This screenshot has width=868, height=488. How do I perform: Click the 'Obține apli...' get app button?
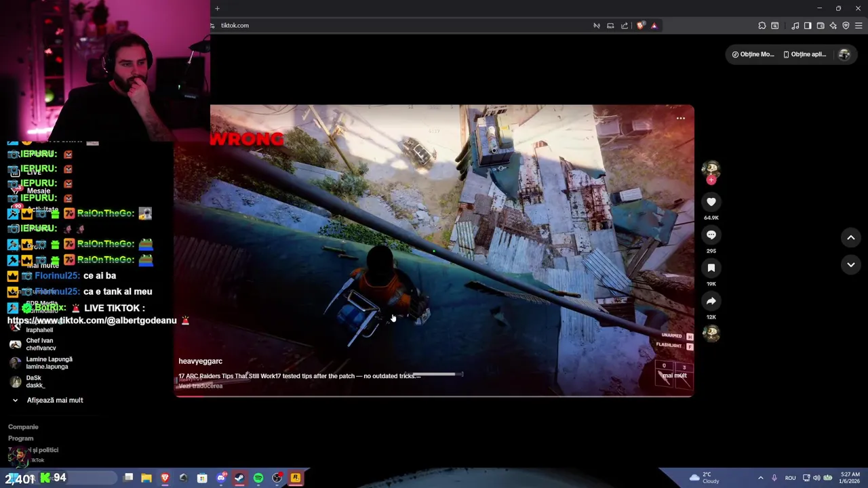805,54
